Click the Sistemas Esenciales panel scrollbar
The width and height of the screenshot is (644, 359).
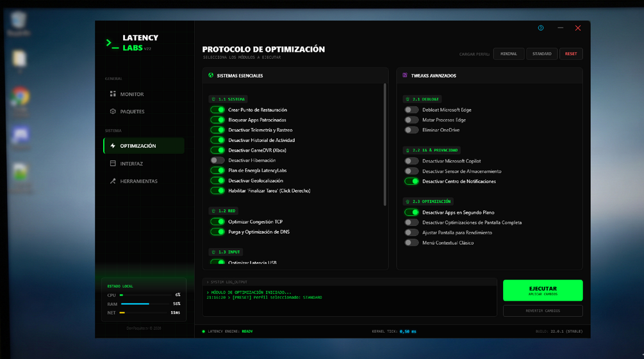coord(385,145)
